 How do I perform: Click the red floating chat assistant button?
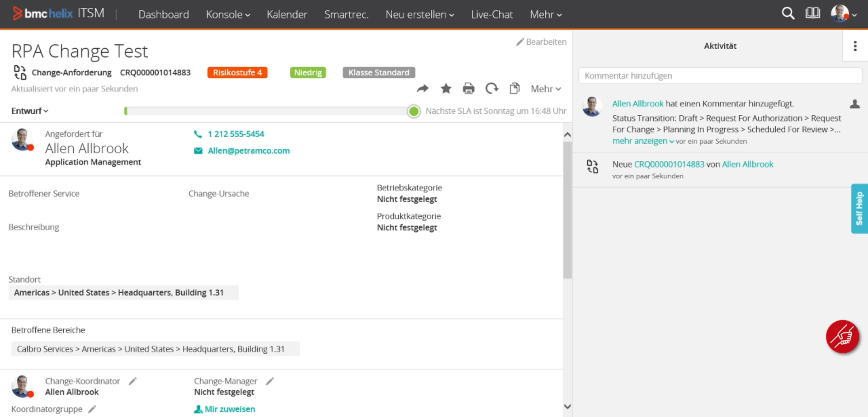[x=843, y=337]
